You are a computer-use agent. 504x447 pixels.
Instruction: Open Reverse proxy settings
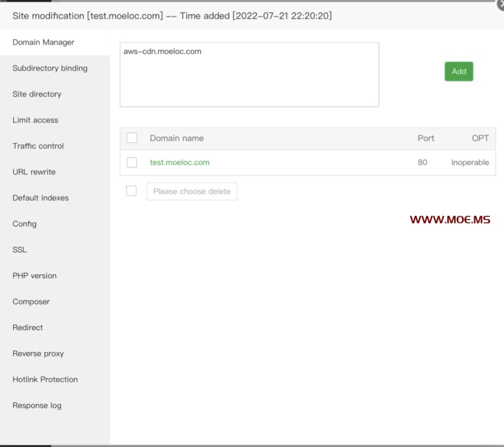click(38, 353)
